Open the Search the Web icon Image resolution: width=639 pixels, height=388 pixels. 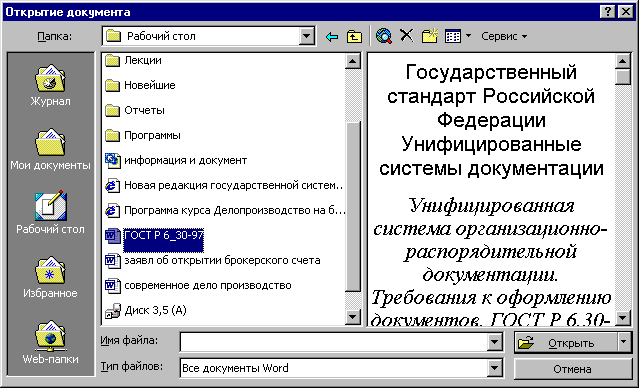click(x=384, y=36)
